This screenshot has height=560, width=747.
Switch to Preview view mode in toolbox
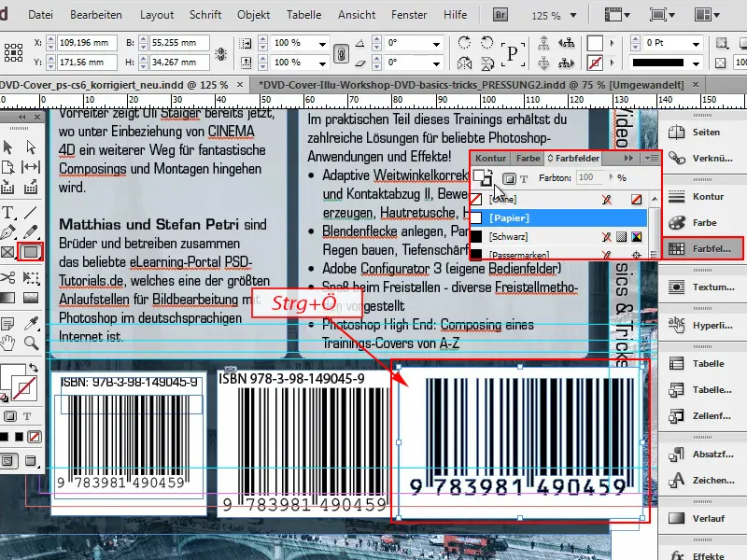pos(30,460)
